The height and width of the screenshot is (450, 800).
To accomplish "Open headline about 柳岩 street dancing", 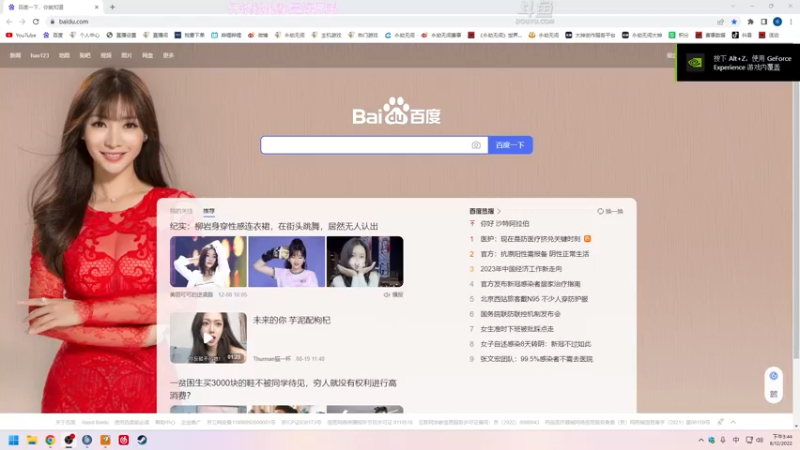I will tap(274, 226).
